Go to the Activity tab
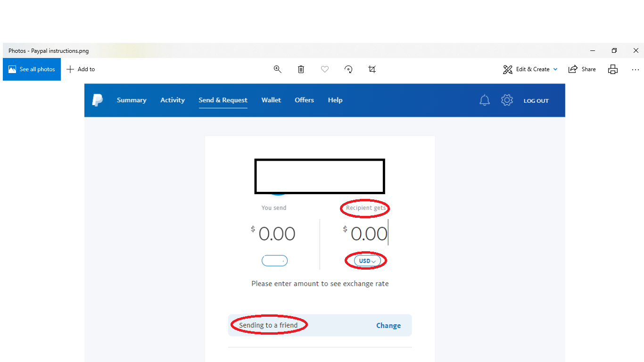The width and height of the screenshot is (644, 362). (173, 100)
